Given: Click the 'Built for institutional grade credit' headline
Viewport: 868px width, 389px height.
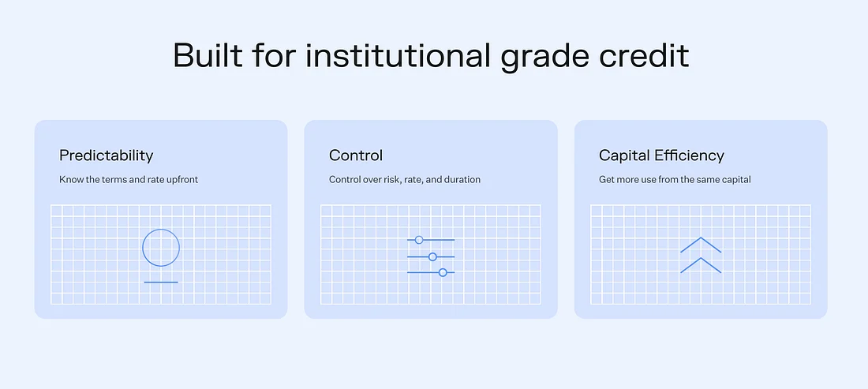Looking at the screenshot, I should click(x=431, y=56).
